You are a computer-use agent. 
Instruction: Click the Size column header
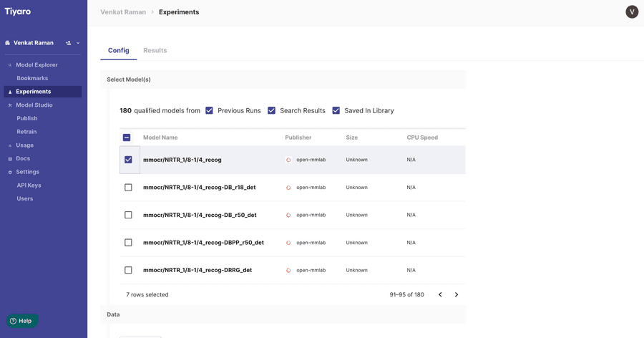coord(351,137)
